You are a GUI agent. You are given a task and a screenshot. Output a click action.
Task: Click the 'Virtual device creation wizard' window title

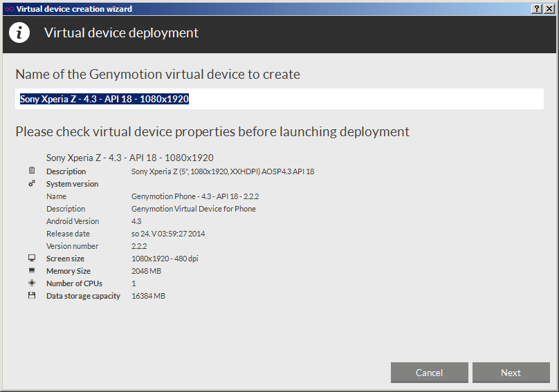pyautogui.click(x=74, y=9)
